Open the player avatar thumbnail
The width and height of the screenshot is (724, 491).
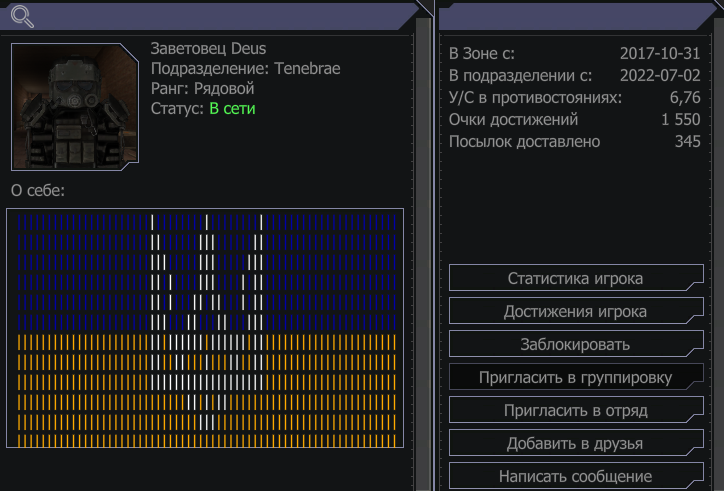(x=75, y=107)
